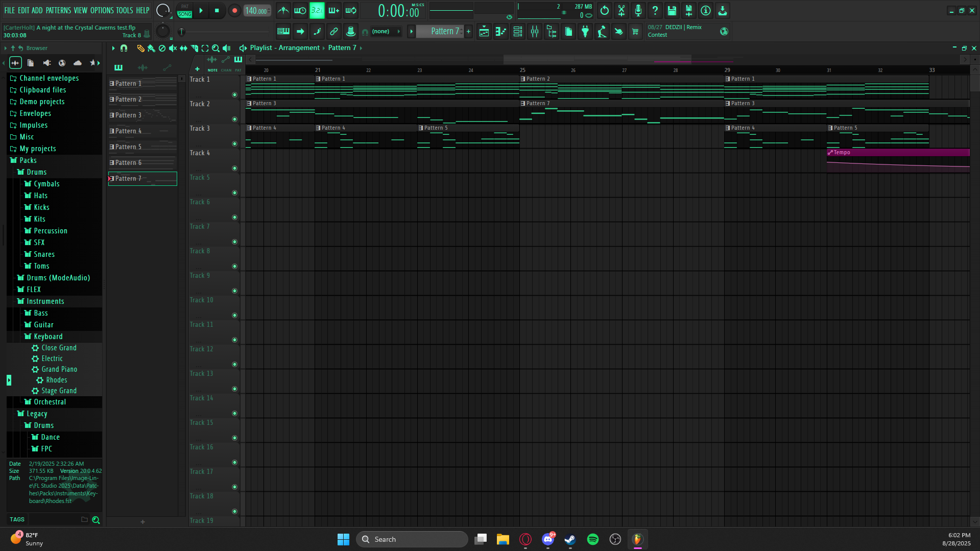Open the Playlist view button
980x551 pixels.
click(x=484, y=32)
